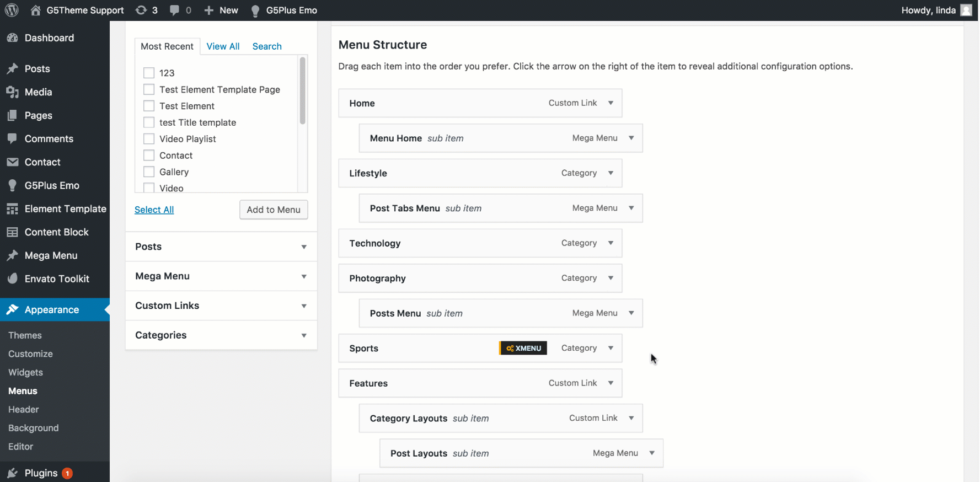
Task: Click the lightbulb icon for G5Plus Emo in admin bar
Action: point(255,10)
